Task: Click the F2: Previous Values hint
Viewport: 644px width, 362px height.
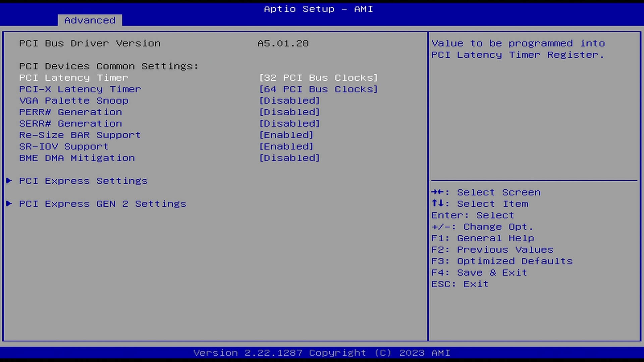Action: (492, 250)
